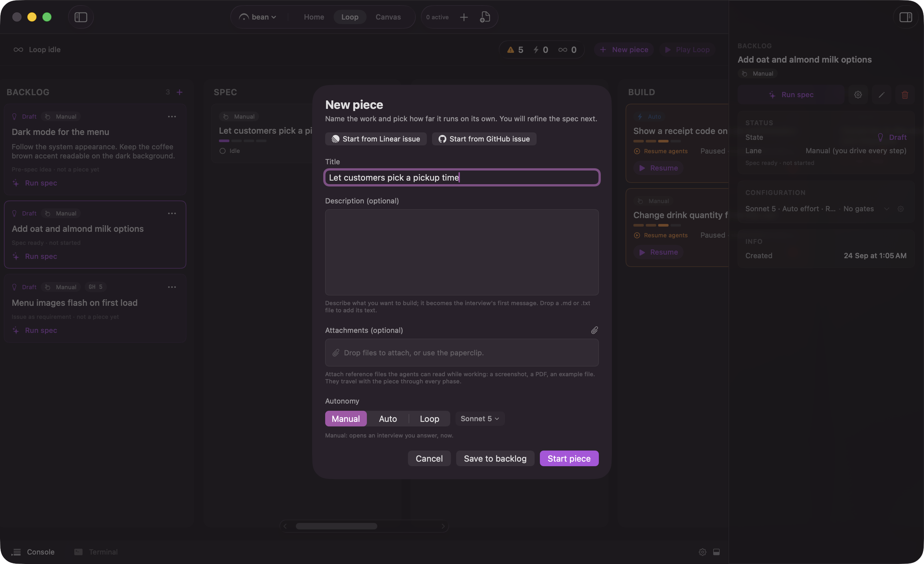924x564 pixels.
Task: Click the lightning bolt counter showing 0
Action: coord(541,50)
